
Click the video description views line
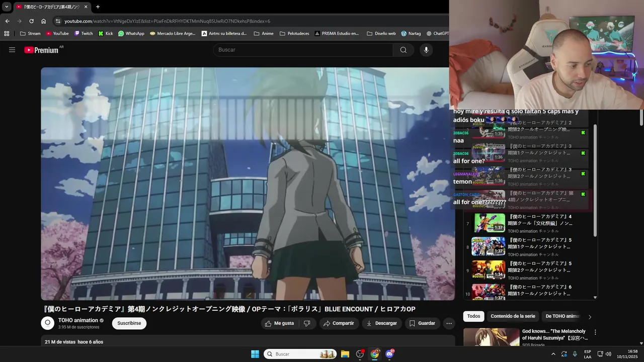coord(74,342)
